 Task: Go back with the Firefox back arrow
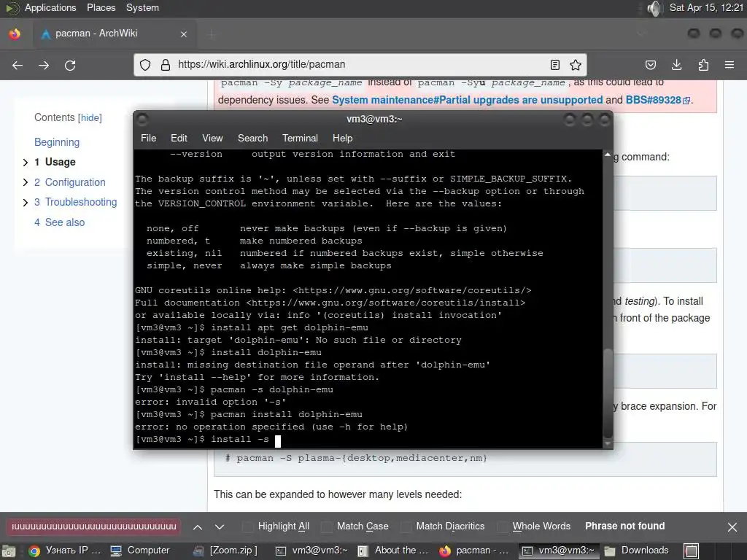click(x=18, y=65)
